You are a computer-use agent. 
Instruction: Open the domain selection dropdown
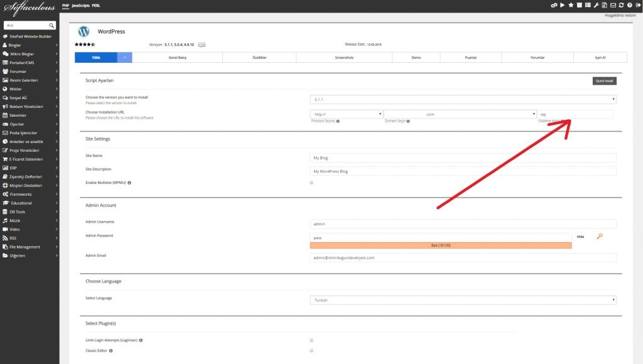460,114
